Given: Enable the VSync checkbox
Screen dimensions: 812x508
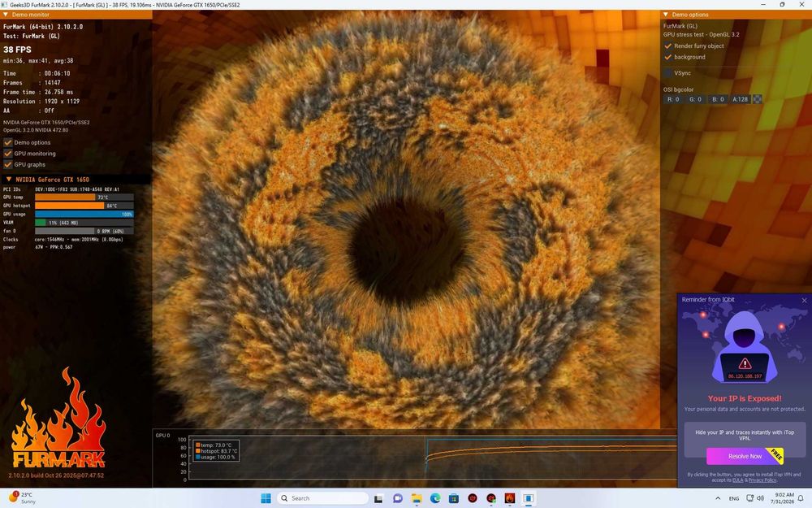Looking at the screenshot, I should coord(668,73).
